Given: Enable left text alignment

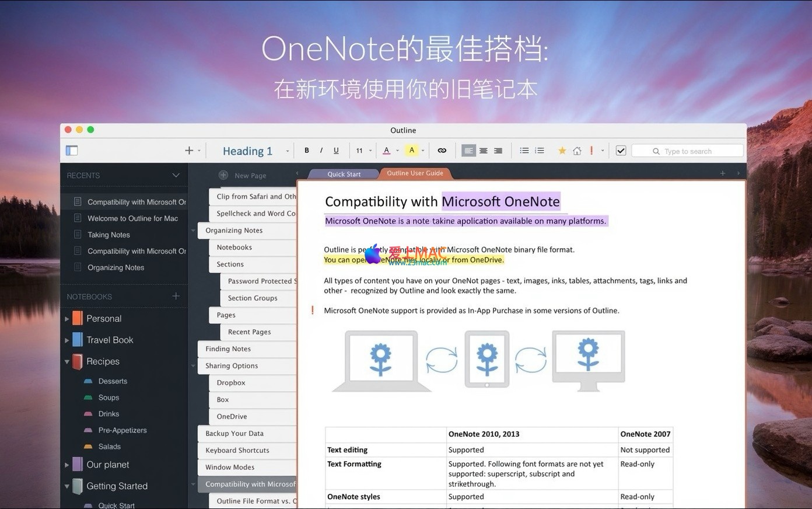Looking at the screenshot, I should pos(468,151).
